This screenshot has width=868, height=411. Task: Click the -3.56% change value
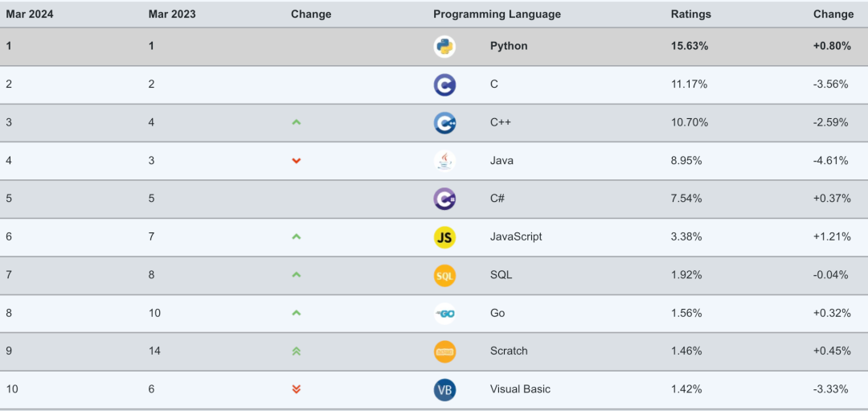point(831,84)
